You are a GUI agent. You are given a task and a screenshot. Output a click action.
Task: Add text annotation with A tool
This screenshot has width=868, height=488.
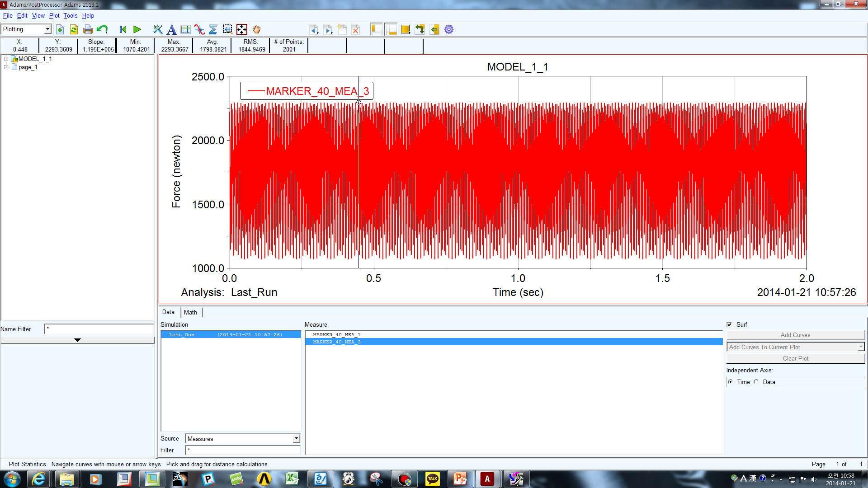(x=171, y=30)
